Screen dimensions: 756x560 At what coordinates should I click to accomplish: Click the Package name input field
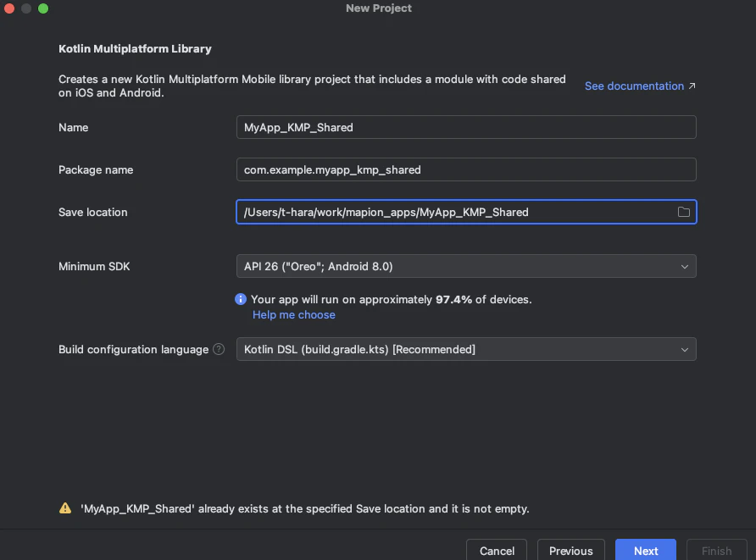(x=466, y=169)
